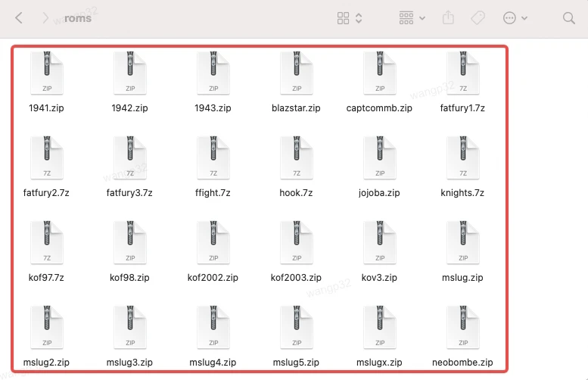Select the jojoba.zip archive icon
Screen dimensions: 588x380
tap(380, 157)
